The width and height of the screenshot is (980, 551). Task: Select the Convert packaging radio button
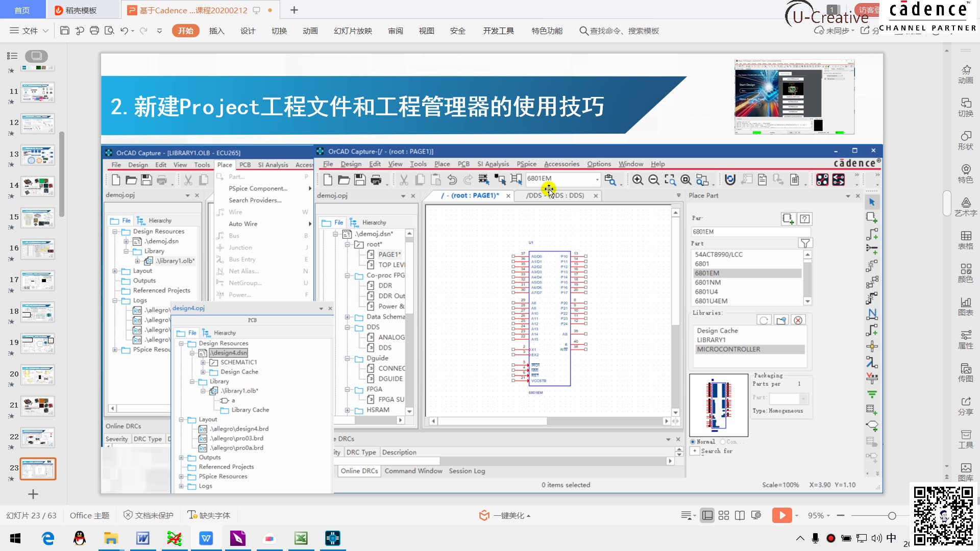pyautogui.click(x=722, y=441)
